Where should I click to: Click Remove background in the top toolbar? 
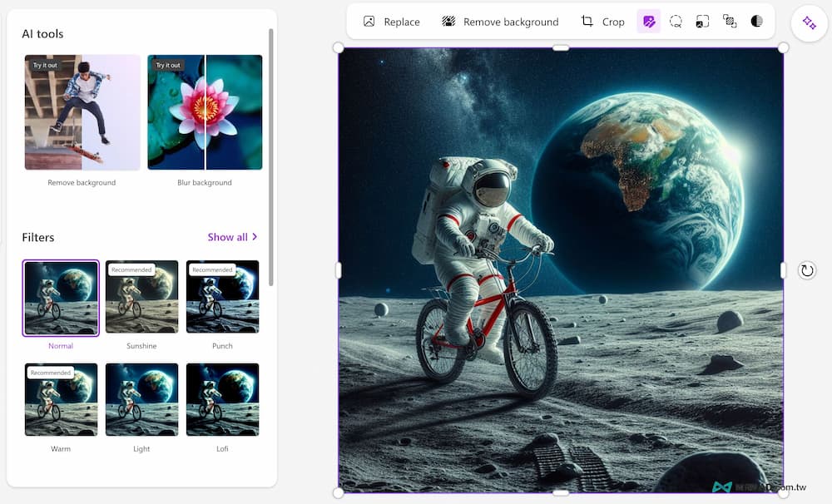pyautogui.click(x=500, y=22)
